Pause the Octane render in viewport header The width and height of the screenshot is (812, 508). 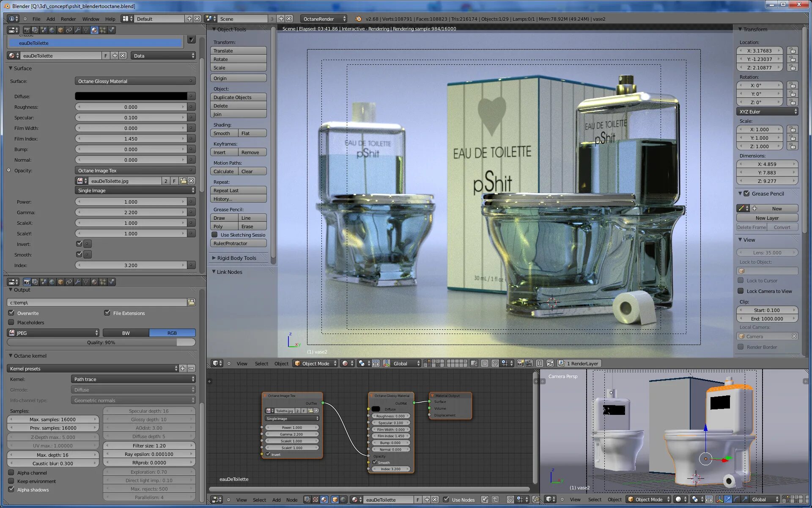pyautogui.click(x=540, y=364)
